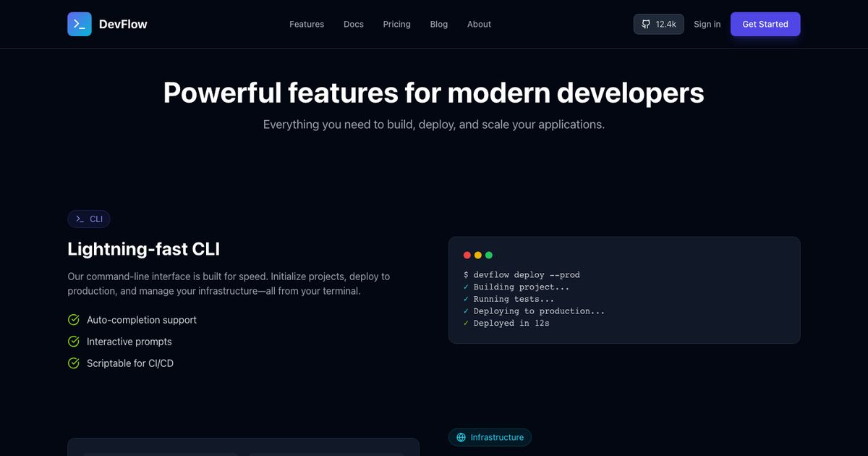
Task: Click the 'Auto-completion support' text
Action: (x=142, y=320)
